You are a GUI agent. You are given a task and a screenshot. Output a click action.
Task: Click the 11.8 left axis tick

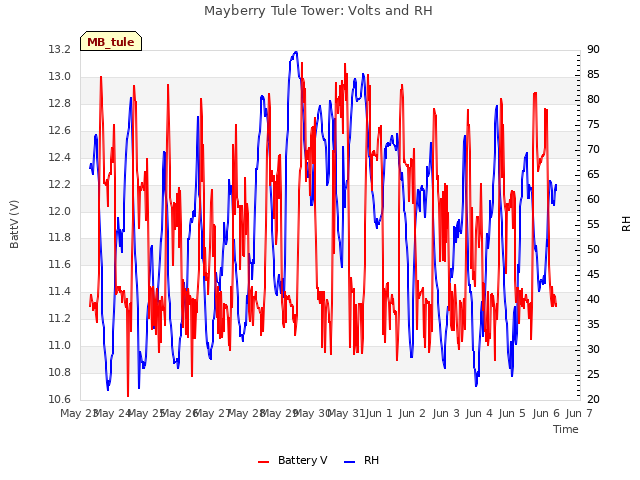tap(60, 238)
